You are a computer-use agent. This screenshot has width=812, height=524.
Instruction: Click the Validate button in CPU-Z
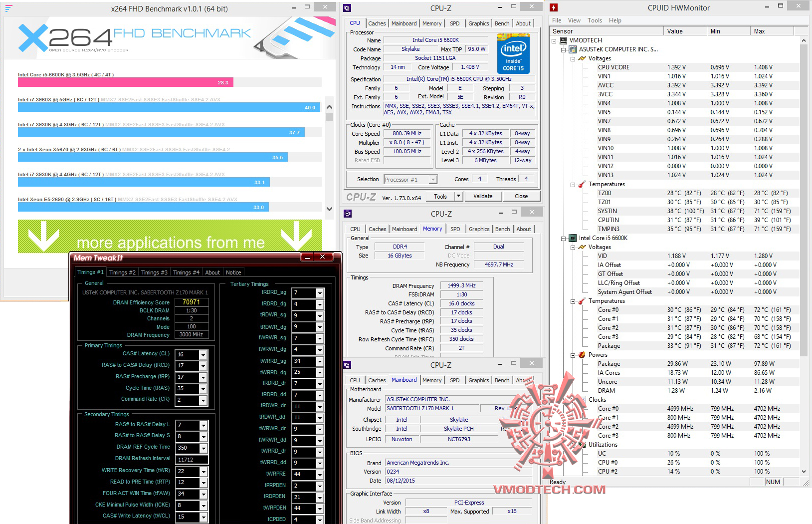(483, 196)
